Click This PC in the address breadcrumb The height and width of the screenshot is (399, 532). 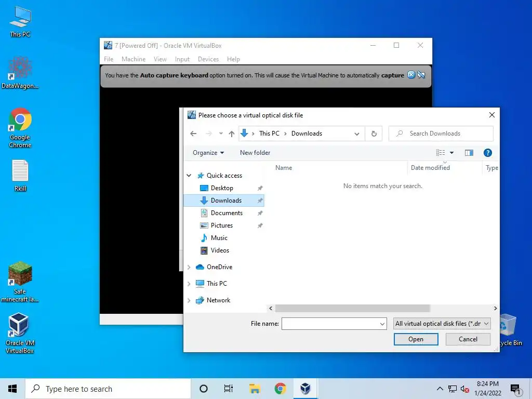tap(269, 134)
